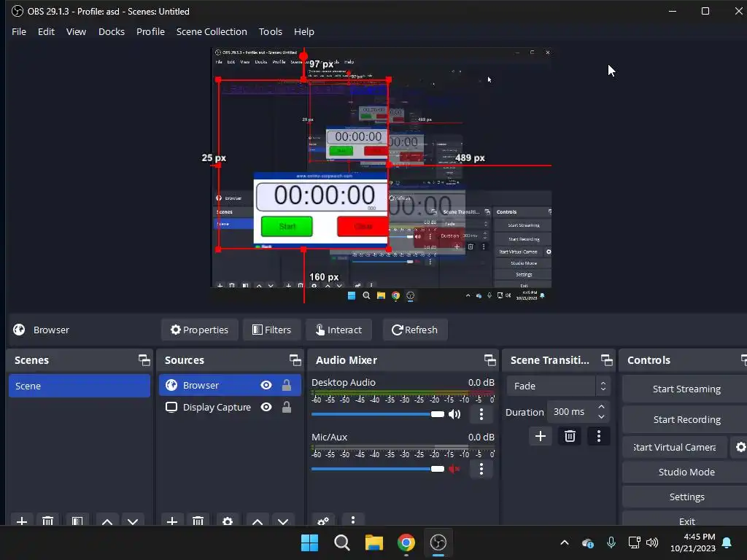Open scene filters icon

(x=77, y=521)
